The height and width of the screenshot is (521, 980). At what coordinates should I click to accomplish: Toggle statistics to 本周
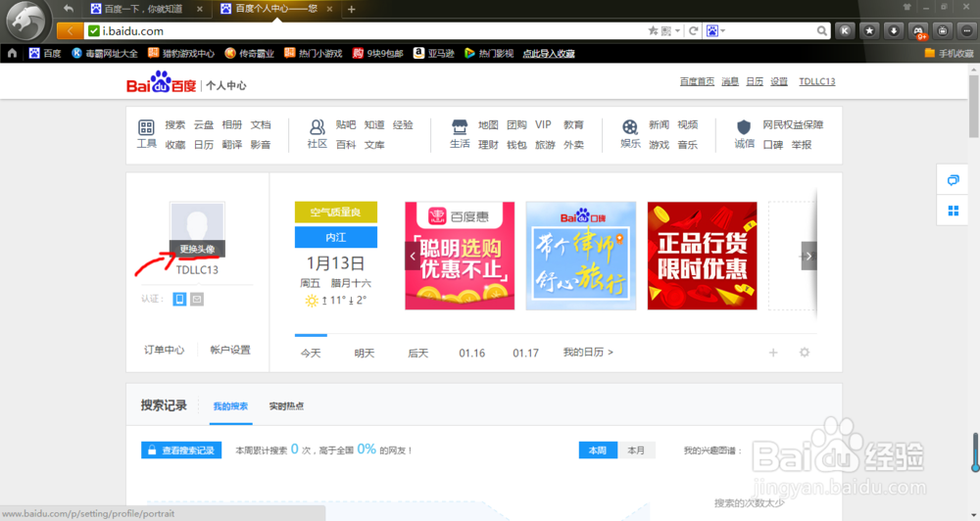(598, 450)
